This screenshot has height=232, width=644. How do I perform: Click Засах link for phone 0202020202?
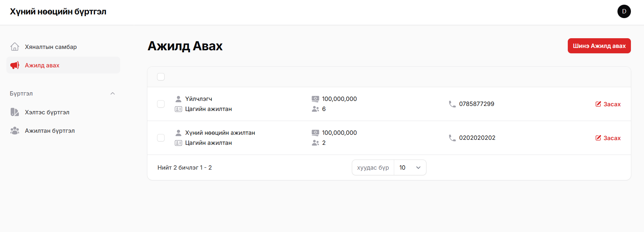coord(608,138)
